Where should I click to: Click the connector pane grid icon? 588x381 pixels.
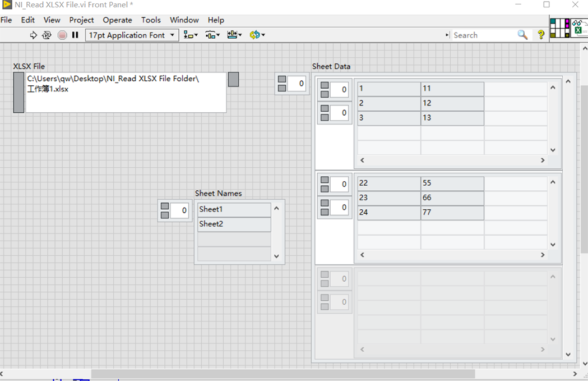click(560, 28)
